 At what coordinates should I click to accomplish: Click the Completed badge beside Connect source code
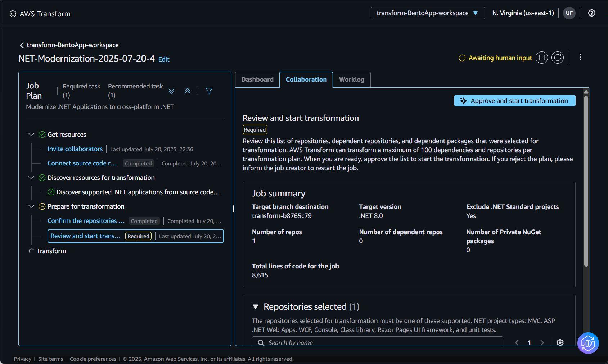click(x=138, y=164)
